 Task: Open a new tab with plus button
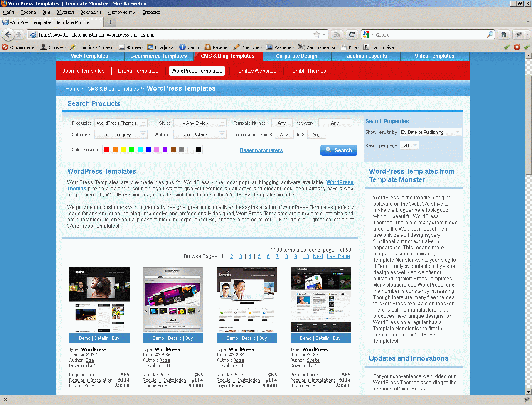coord(110,22)
